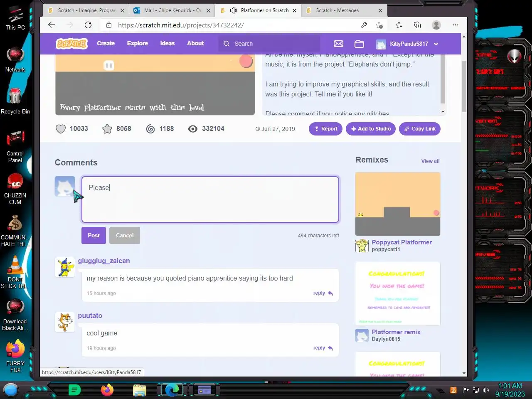Click glugglug_zaican's Pikachu avatar
532x399 pixels.
tap(65, 267)
